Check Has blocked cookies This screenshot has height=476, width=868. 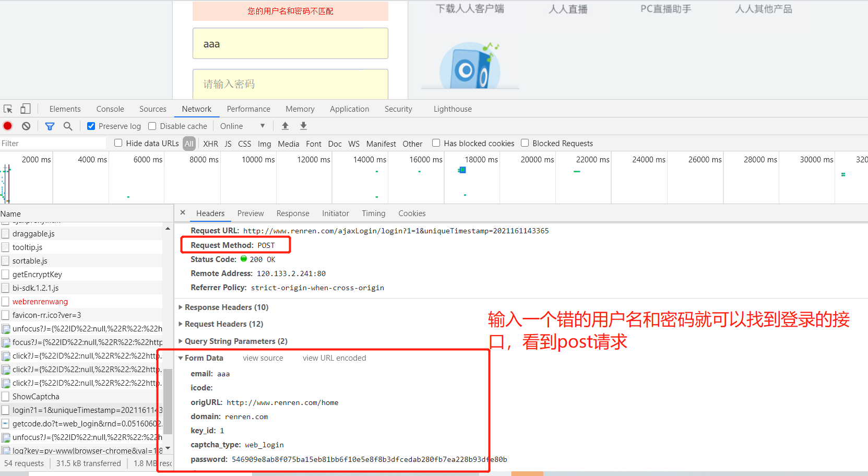tap(436, 143)
